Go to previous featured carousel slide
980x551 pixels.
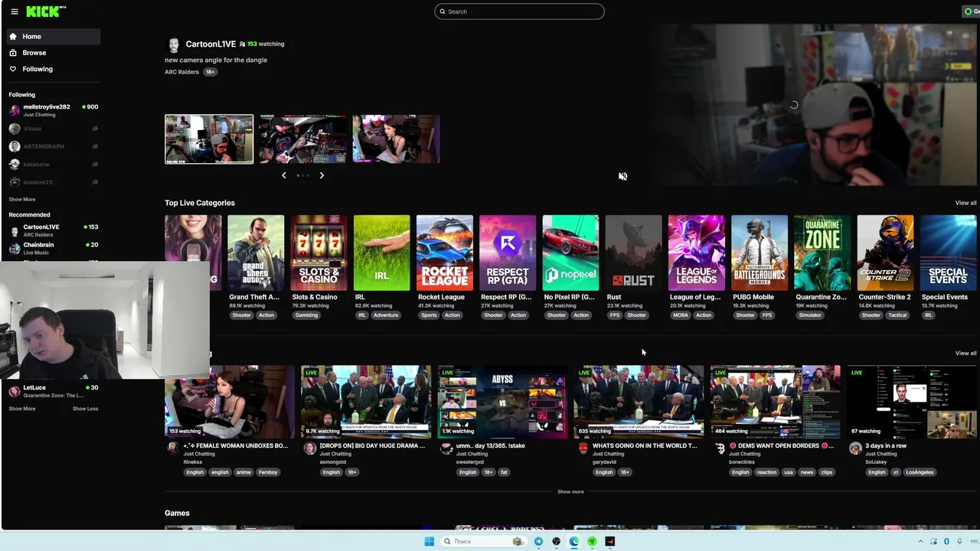[x=284, y=175]
